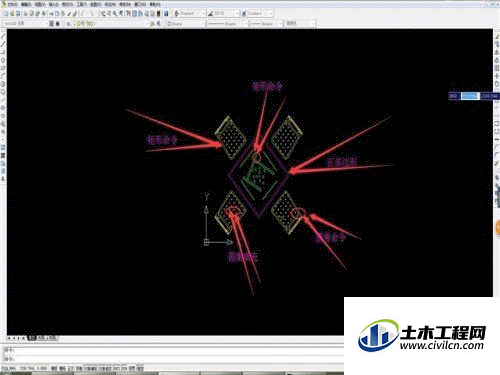500x375 pixels.
Task: Toggle Grid display in the status bar
Action: click(62, 368)
